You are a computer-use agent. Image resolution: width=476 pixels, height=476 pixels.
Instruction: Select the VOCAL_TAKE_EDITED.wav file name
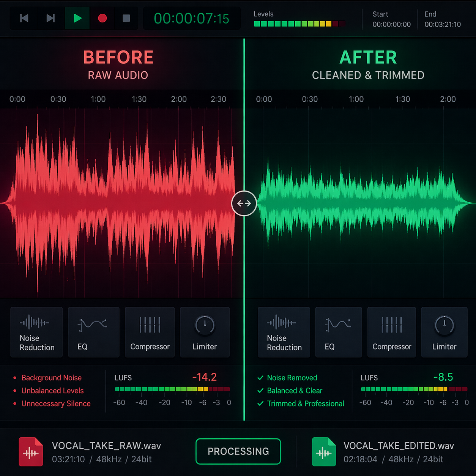coord(399,446)
